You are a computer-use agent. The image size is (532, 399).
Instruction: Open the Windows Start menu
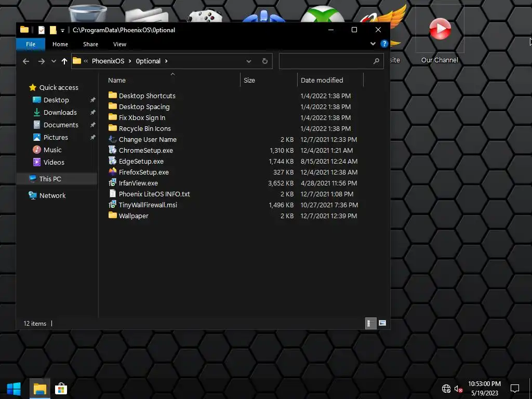coord(14,389)
